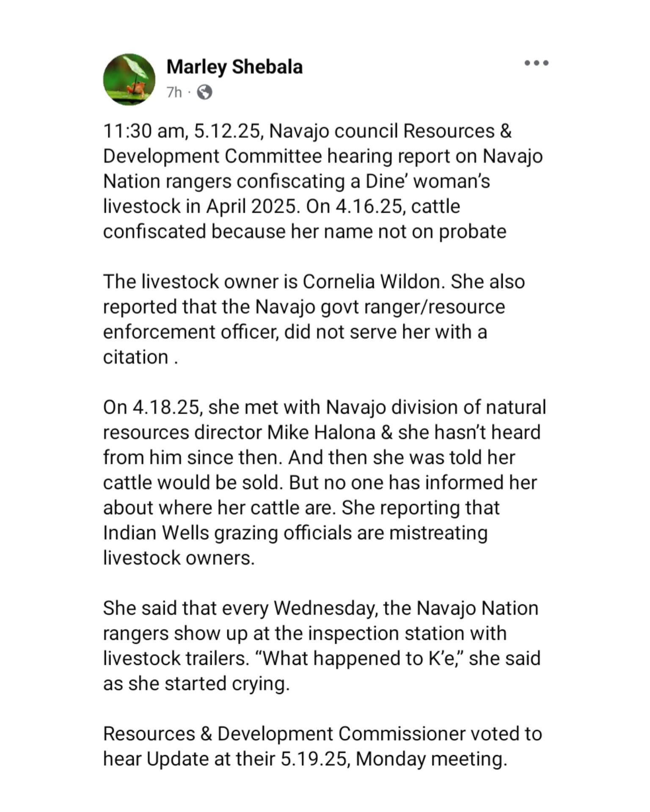650x812 pixels.
Task: Open the three-dot post options menu
Action: click(536, 63)
